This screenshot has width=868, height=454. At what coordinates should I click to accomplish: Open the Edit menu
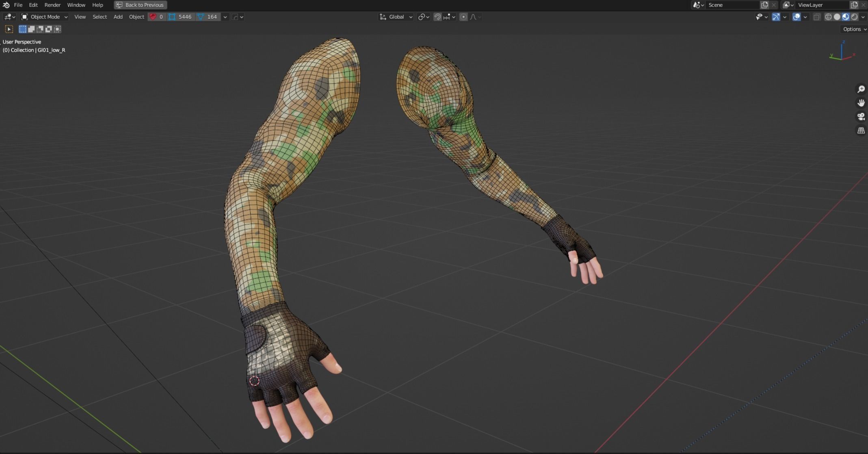tap(33, 5)
